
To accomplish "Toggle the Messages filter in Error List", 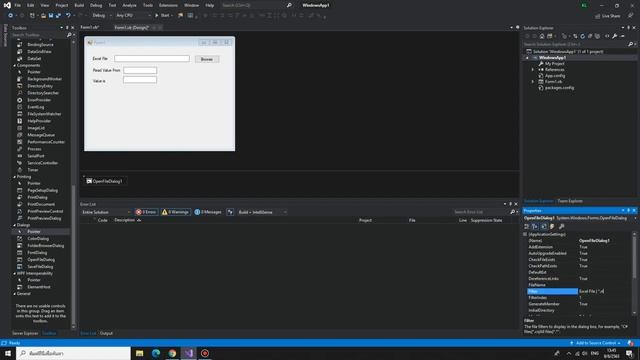I will pos(208,212).
